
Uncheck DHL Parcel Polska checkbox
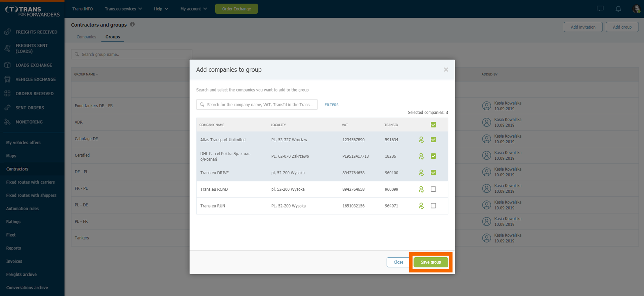click(433, 156)
